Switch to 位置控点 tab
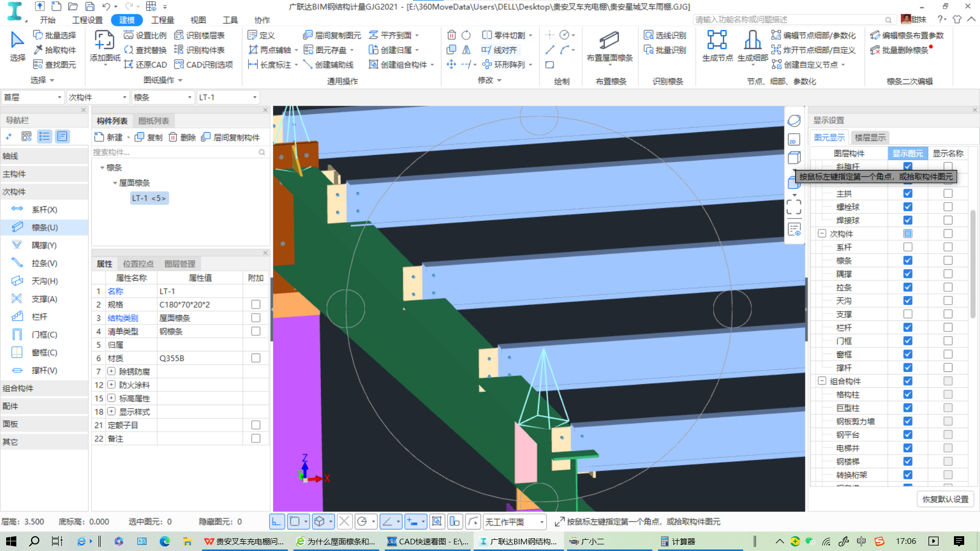Viewport: 980px width, 551px height. (x=138, y=264)
